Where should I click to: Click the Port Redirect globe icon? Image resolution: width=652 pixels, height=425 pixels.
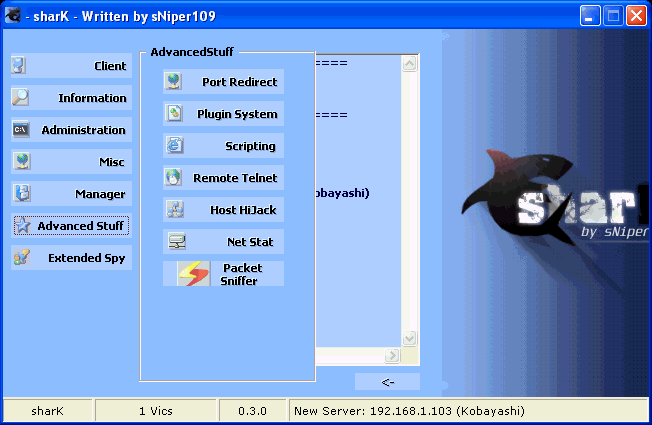click(x=174, y=82)
